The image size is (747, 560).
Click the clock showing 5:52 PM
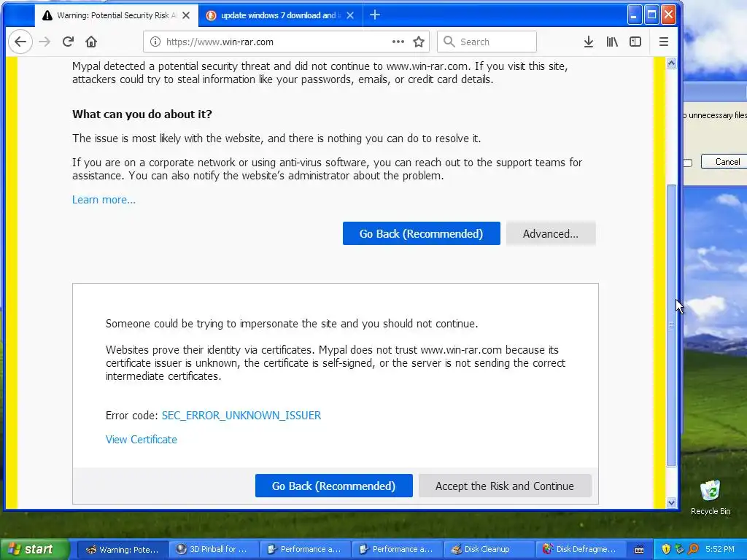(x=719, y=549)
